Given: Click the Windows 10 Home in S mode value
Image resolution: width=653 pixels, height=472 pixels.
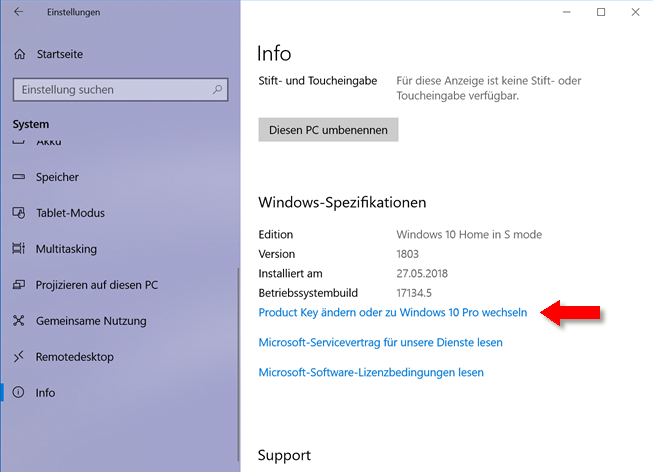Looking at the screenshot, I should pyautogui.click(x=469, y=235).
